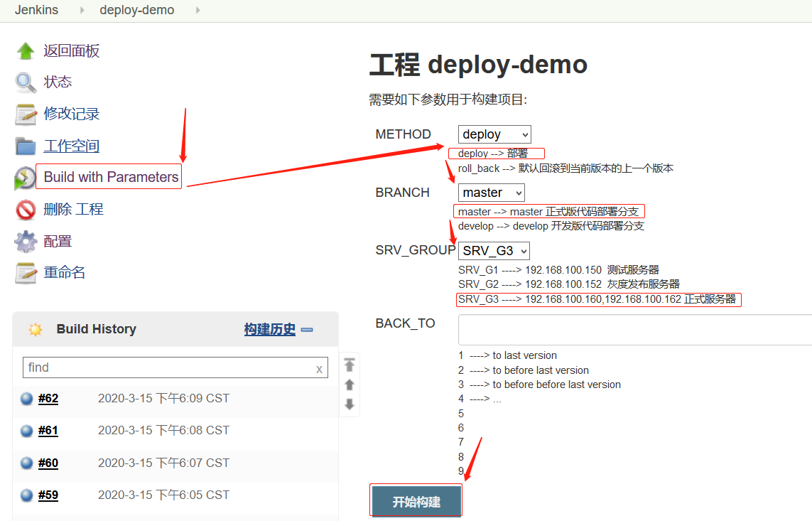Click the 'deploy --> 部署' description text
Screen dimensions: 812x521
coord(493,154)
